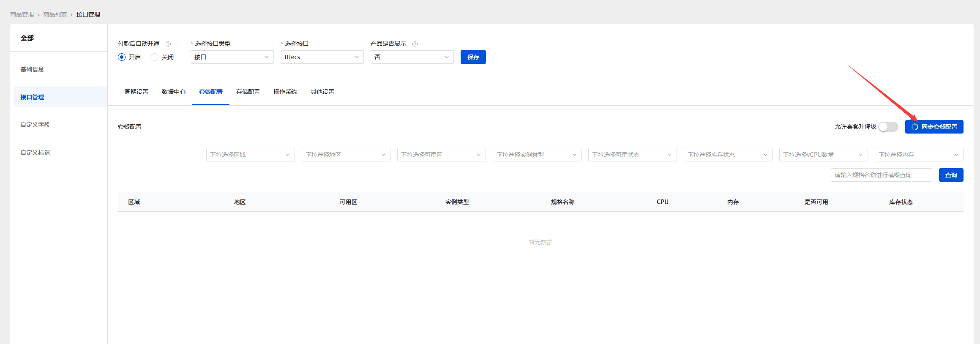
Task: Click the 可用区 column header
Action: (x=348, y=202)
